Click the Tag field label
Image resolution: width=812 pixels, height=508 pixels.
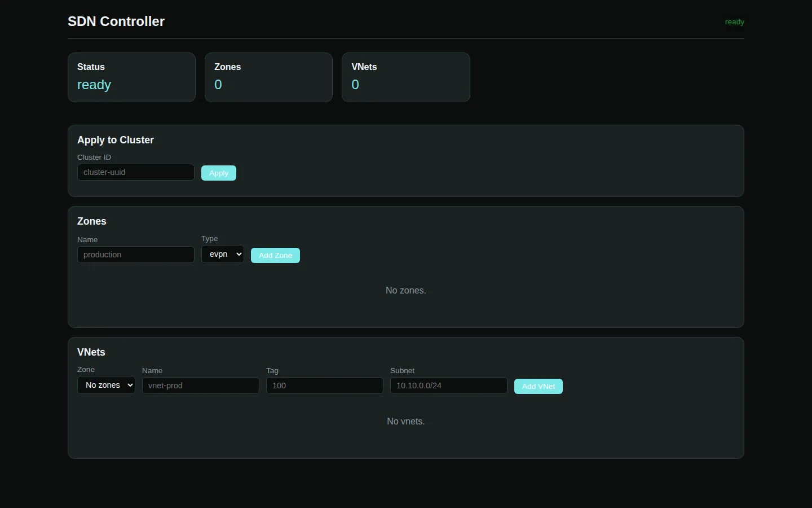coord(272,370)
